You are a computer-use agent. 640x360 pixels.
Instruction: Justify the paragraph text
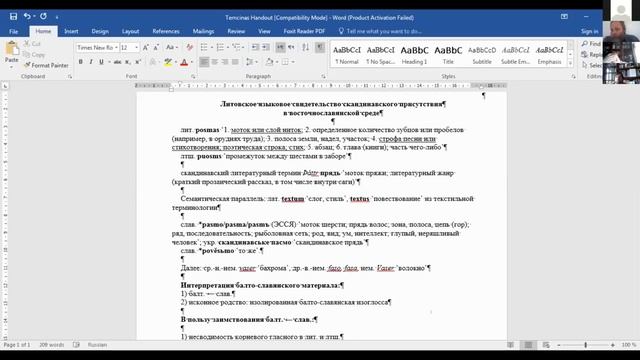pyautogui.click(x=236, y=62)
